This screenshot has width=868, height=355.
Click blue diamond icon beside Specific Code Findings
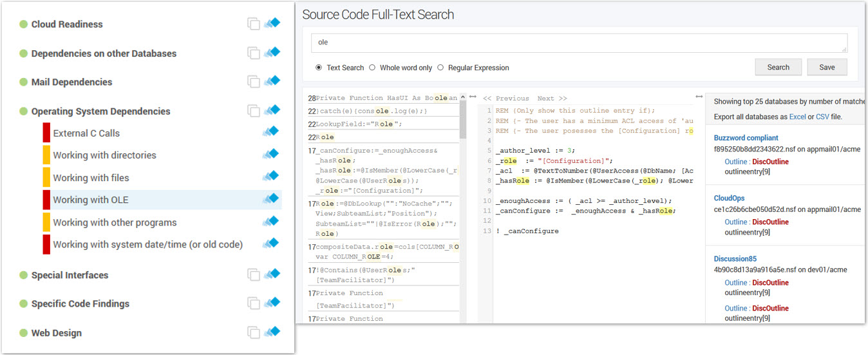(x=272, y=303)
